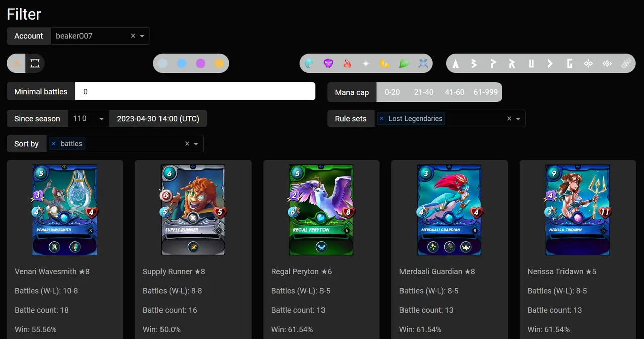Filter by Alpha edition 'A' icon
This screenshot has width=644, height=339.
click(456, 64)
